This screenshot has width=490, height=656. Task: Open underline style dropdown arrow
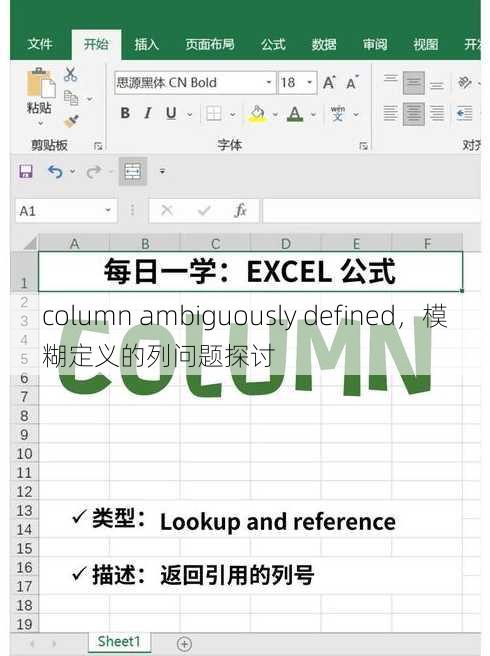pos(190,114)
